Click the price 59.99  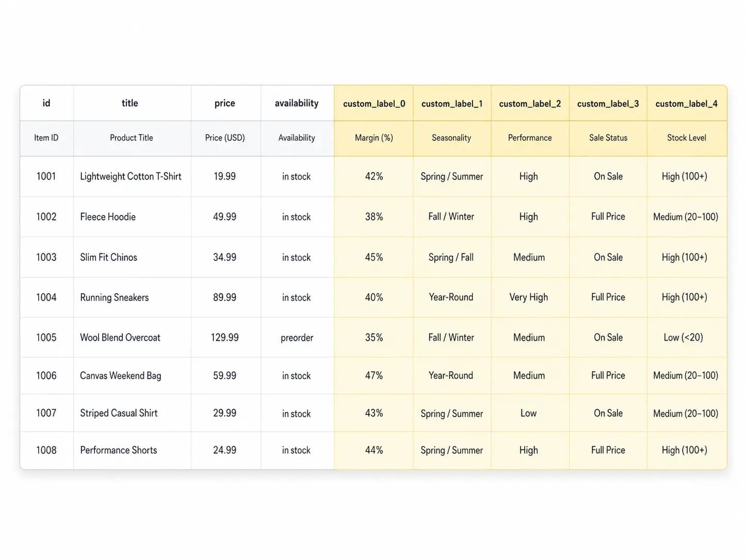pos(225,375)
